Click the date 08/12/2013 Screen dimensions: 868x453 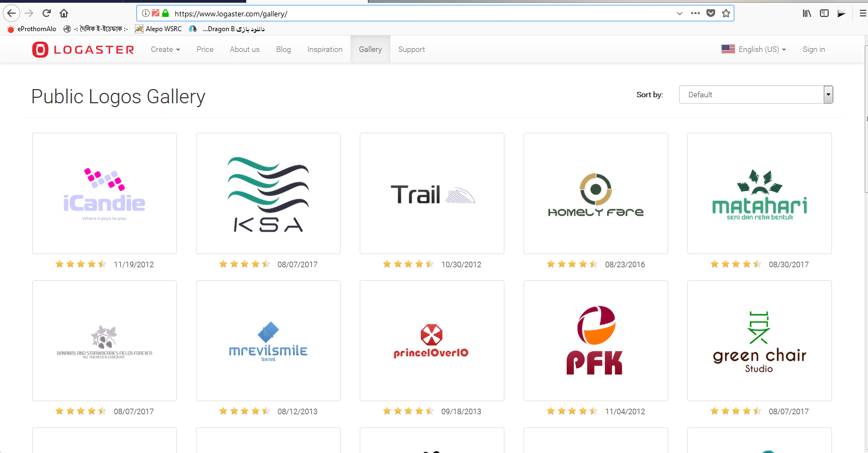click(298, 411)
